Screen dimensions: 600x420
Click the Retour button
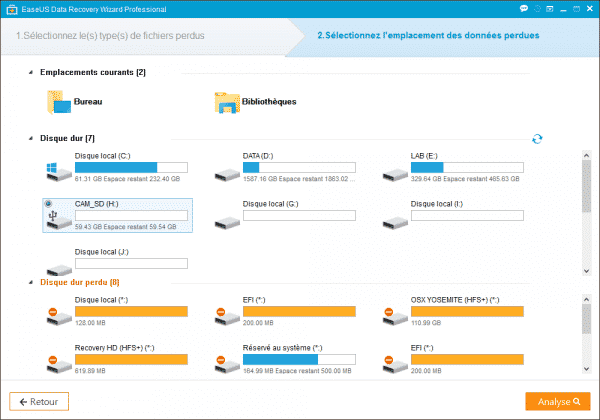click(40, 402)
